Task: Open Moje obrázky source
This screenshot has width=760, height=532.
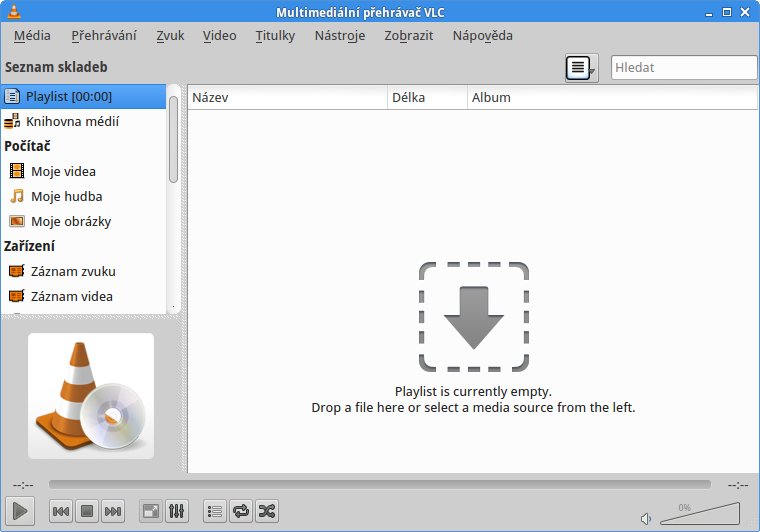Action: 83,221
